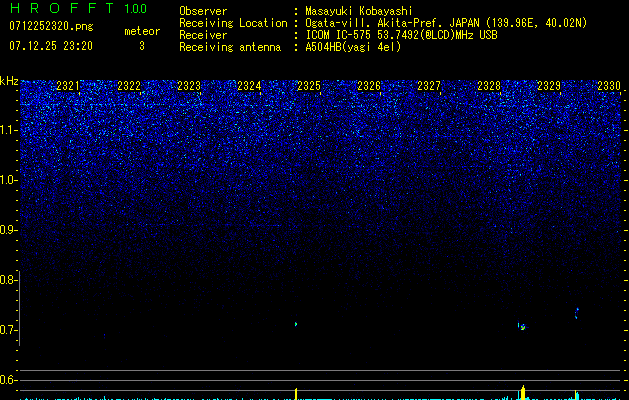Viewport: 629px width, 400px height.
Task: Click the yellow intensity spike below 2325
Action: coord(296,394)
